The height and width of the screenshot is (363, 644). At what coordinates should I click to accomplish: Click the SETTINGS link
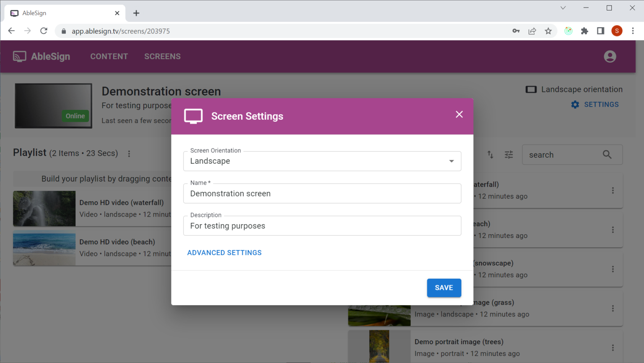pyautogui.click(x=601, y=104)
